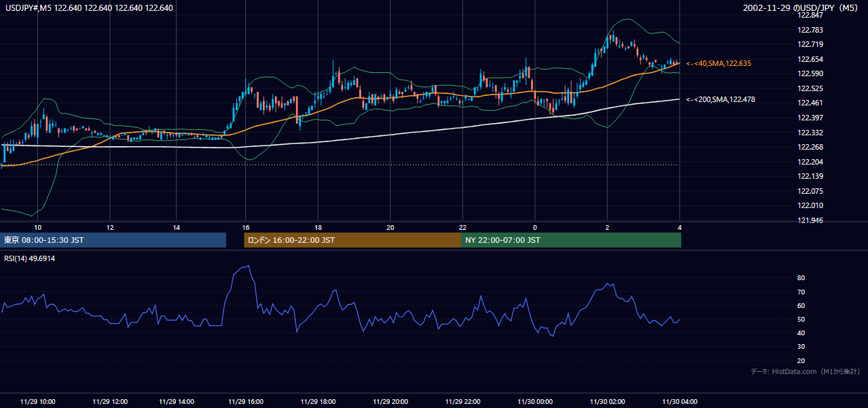Click price axis value 122.719
This screenshot has width=868, height=408.
point(809,44)
